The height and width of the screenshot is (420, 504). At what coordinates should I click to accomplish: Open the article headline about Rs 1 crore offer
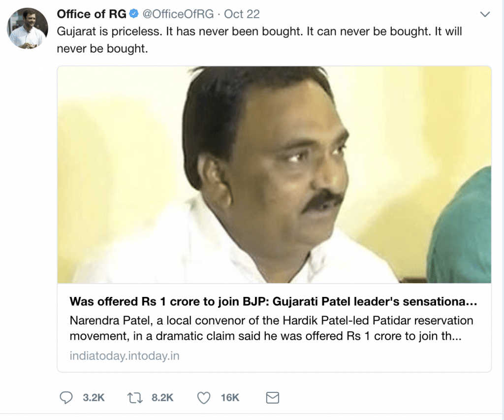(273, 301)
